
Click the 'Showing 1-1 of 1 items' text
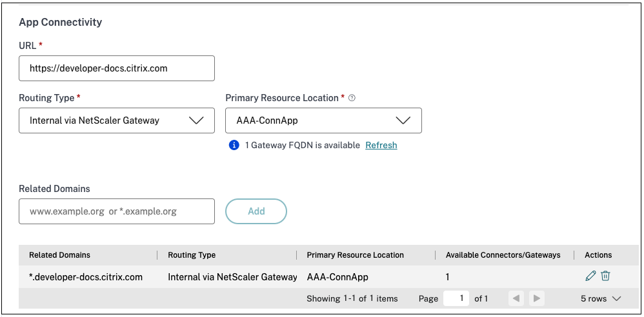[x=352, y=298]
